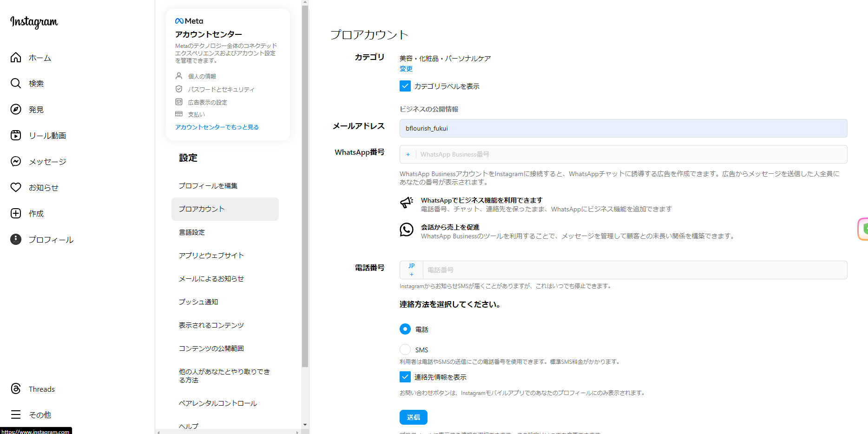Click the パスワードとセキュリティ shield icon
The image size is (868, 434).
(x=179, y=89)
